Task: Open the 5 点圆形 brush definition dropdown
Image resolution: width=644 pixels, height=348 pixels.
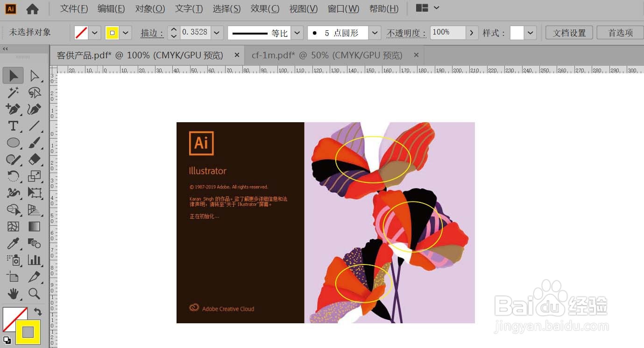Action: pyautogui.click(x=375, y=33)
